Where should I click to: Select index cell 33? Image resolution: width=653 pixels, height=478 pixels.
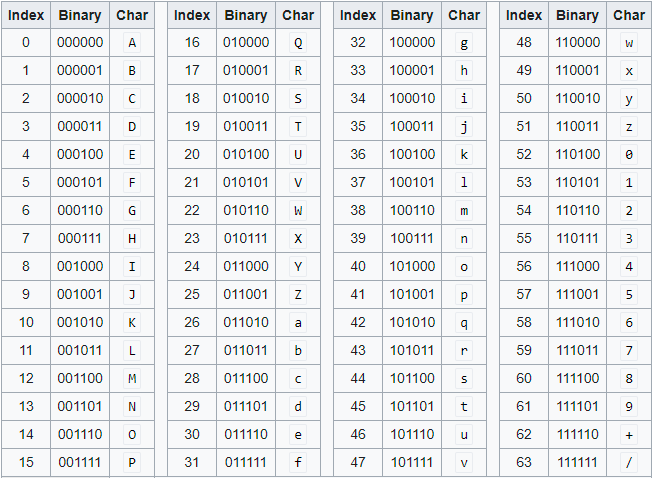point(358,70)
